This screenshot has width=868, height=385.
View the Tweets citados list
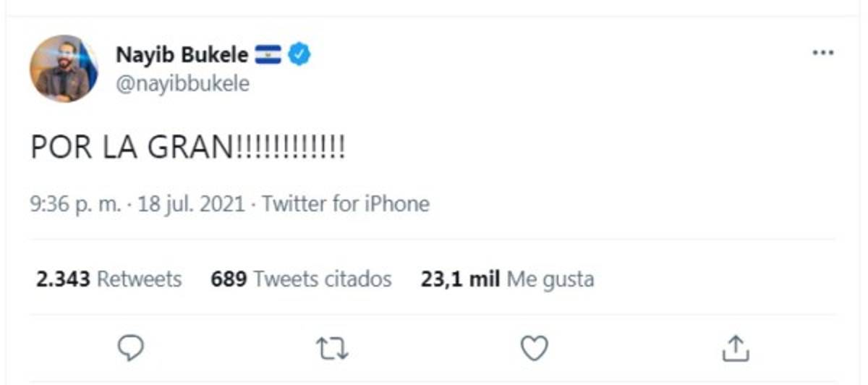tap(323, 279)
